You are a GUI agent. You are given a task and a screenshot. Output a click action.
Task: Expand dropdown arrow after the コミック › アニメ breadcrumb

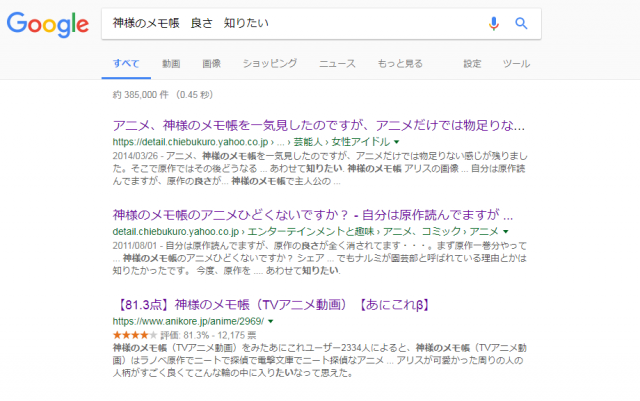pyautogui.click(x=506, y=232)
